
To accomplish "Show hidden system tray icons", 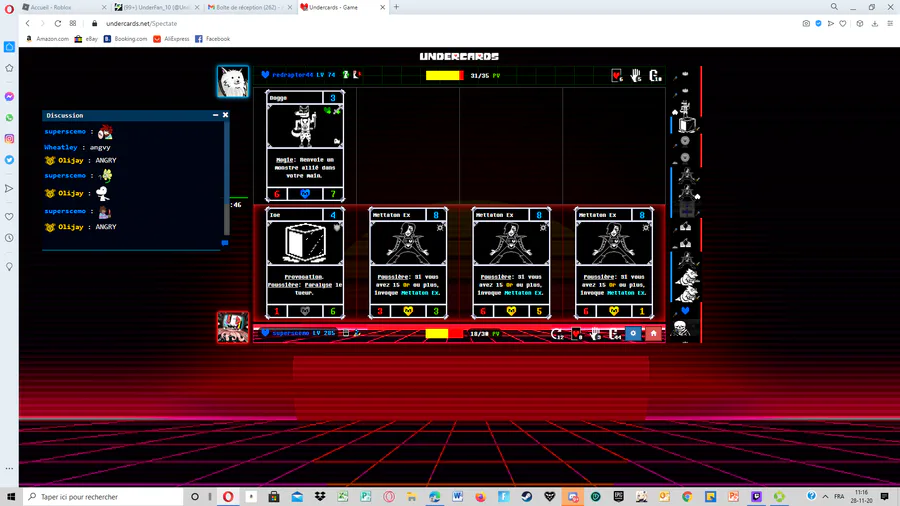I will [825, 496].
